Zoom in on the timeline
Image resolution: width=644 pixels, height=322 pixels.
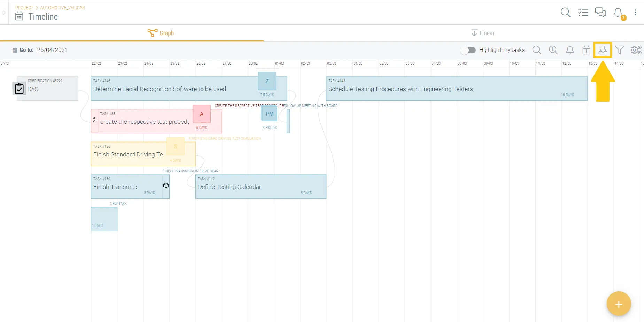[553, 50]
